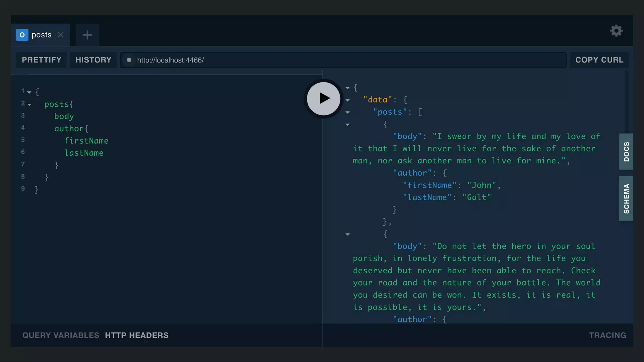
Task: Collapse the second post object in results
Action: (347, 234)
